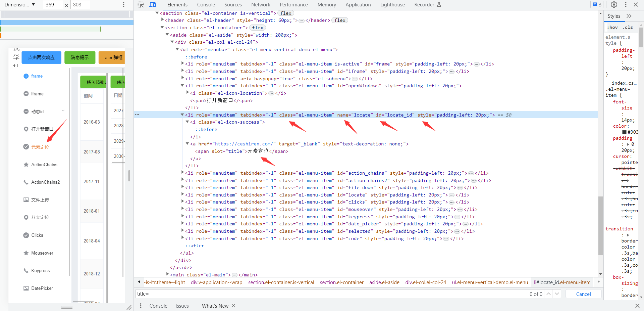Click the Mouseover star icon
Viewport: 644px width, 311px height.
26,253
